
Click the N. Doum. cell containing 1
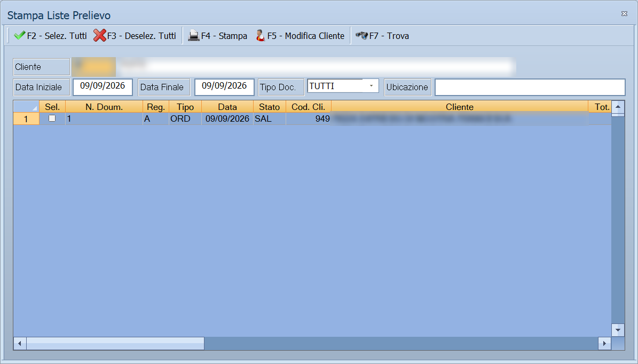104,119
